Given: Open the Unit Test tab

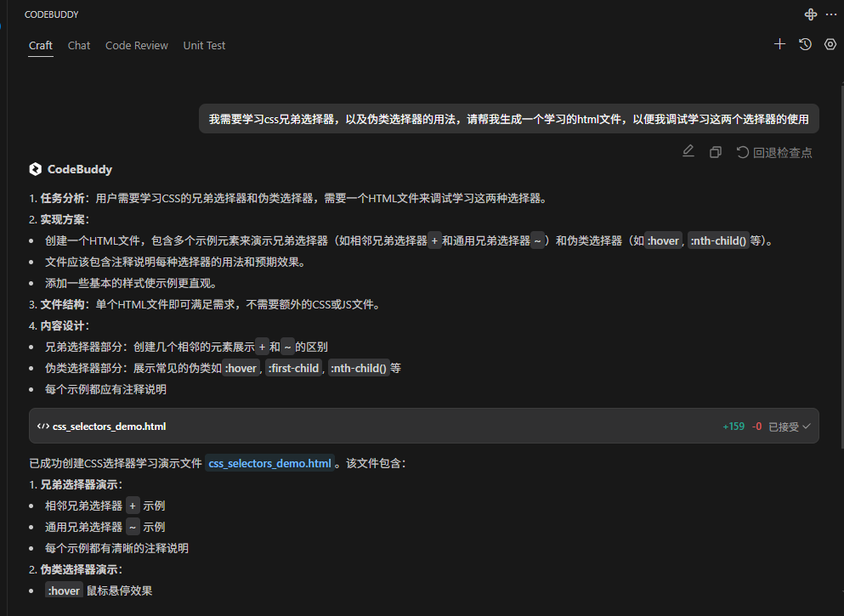Looking at the screenshot, I should pos(204,46).
